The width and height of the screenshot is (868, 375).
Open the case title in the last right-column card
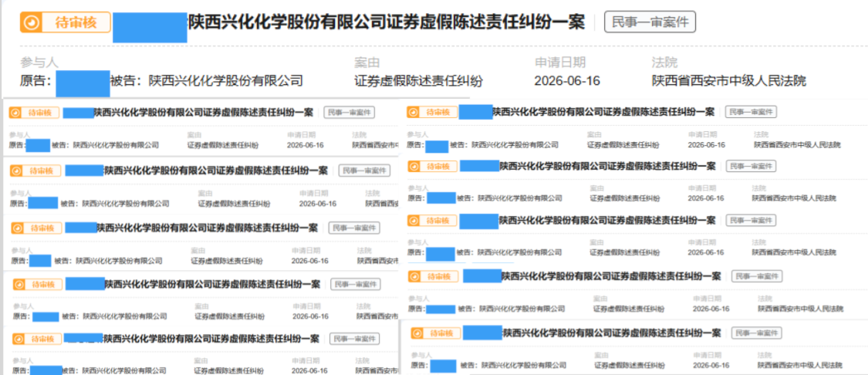[x=612, y=333]
